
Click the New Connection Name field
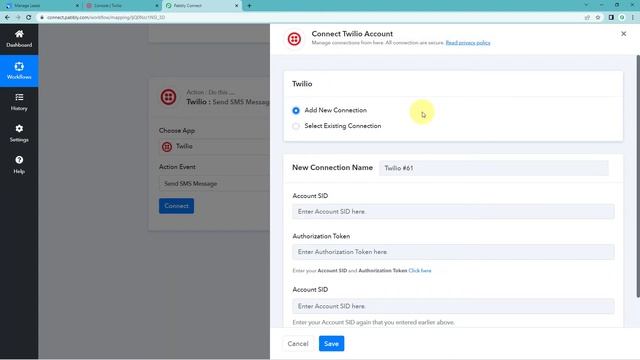point(494,168)
